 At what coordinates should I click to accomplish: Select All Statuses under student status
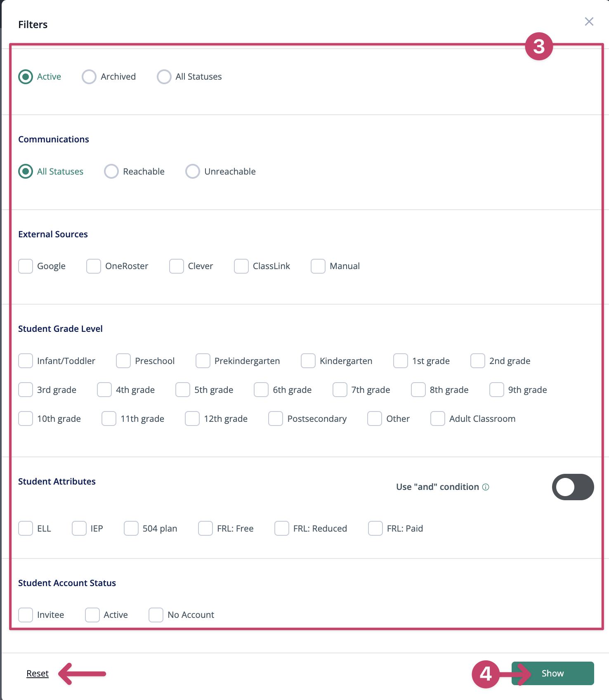pyautogui.click(x=164, y=77)
